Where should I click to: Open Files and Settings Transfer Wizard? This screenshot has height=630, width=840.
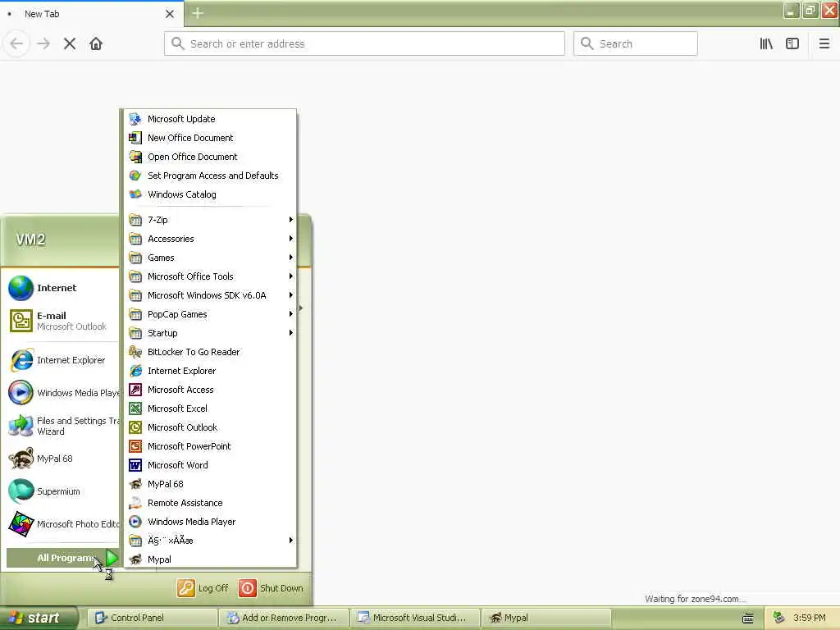point(62,426)
